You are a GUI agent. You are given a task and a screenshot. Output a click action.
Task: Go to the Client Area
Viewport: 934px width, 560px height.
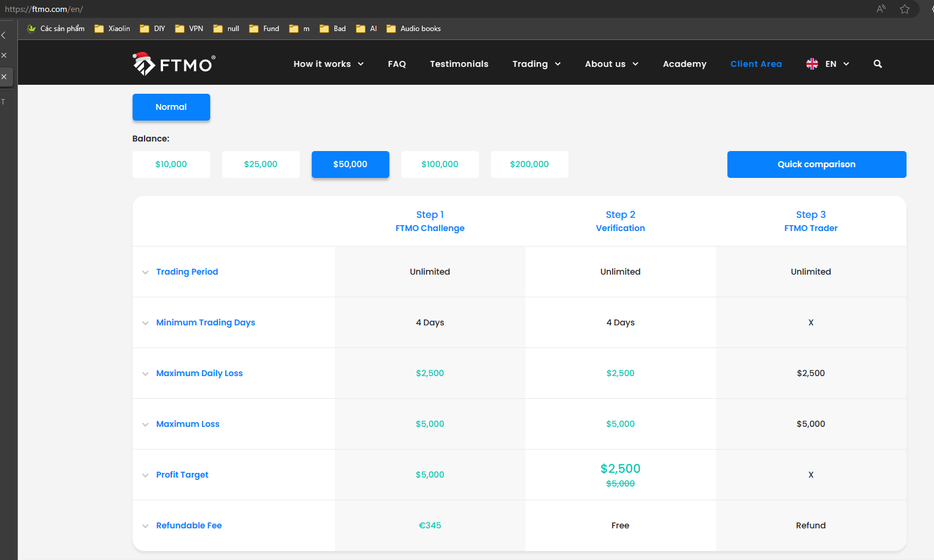756,64
